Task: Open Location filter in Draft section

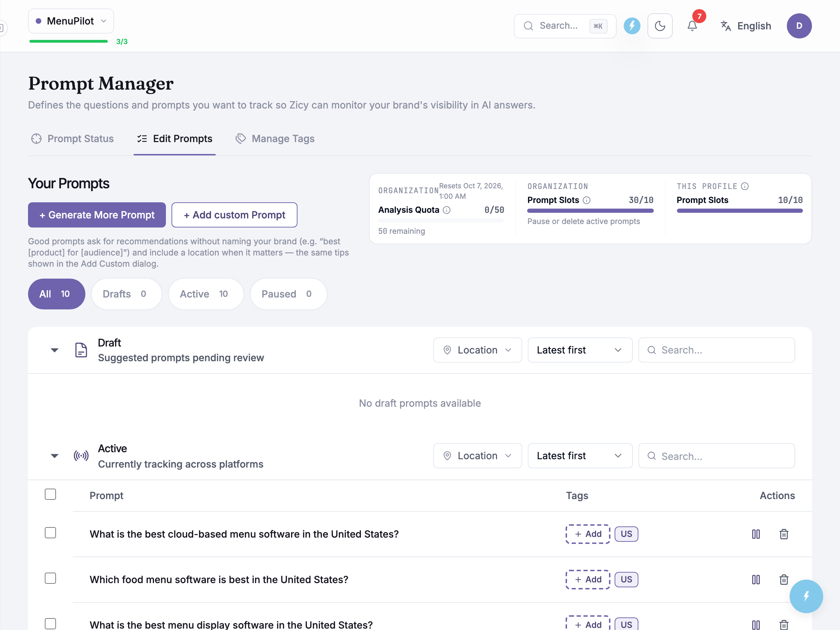Action: [x=477, y=350]
